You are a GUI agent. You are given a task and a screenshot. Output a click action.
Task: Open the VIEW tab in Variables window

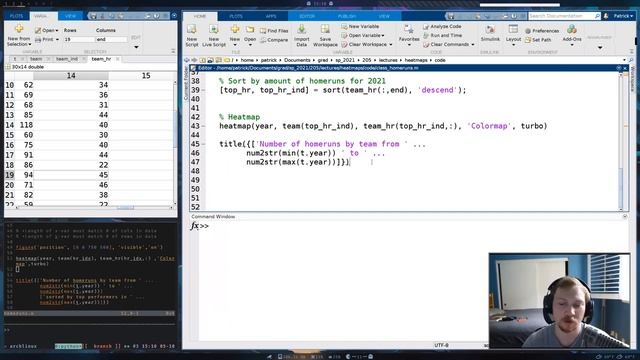click(71, 16)
